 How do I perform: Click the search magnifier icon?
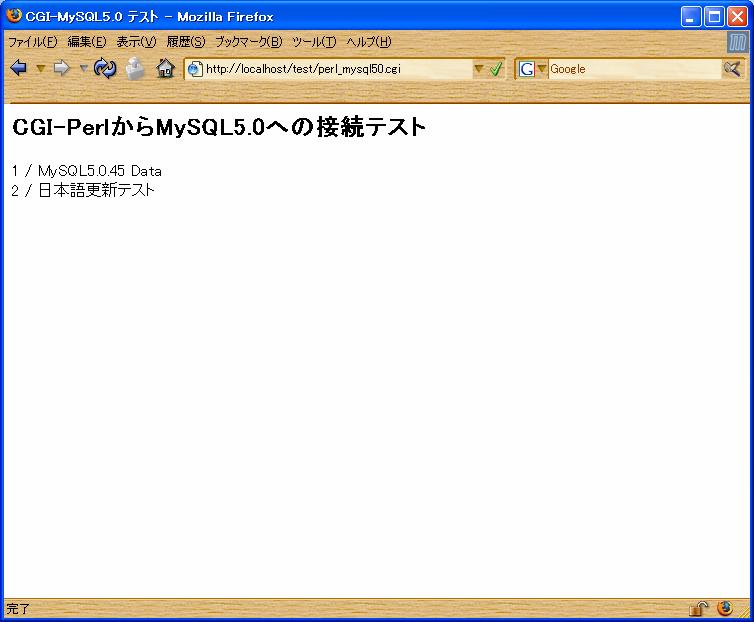732,68
